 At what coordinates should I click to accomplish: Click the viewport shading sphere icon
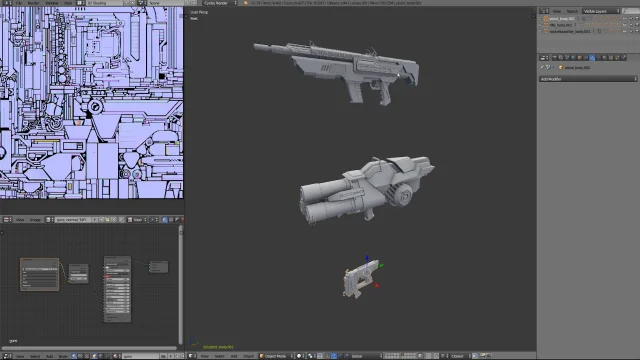[299, 356]
